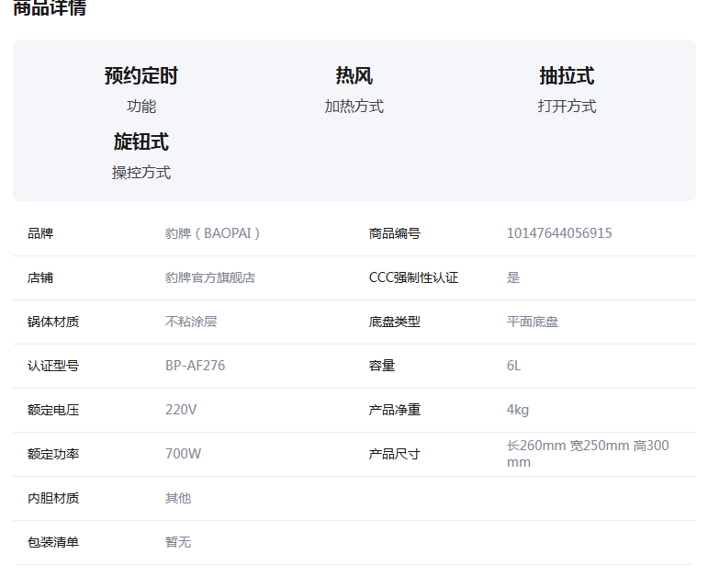Click the 商品编号 label
The image size is (708, 588).
395,233
